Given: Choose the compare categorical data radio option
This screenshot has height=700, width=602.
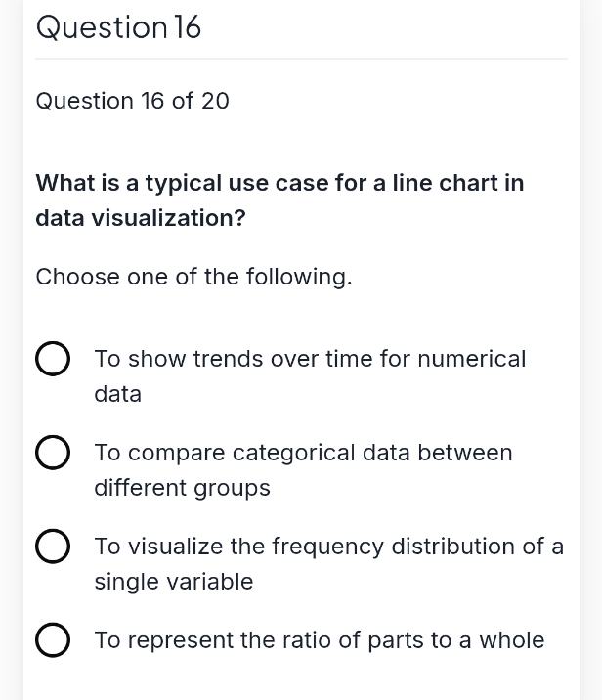Looking at the screenshot, I should tap(53, 453).
